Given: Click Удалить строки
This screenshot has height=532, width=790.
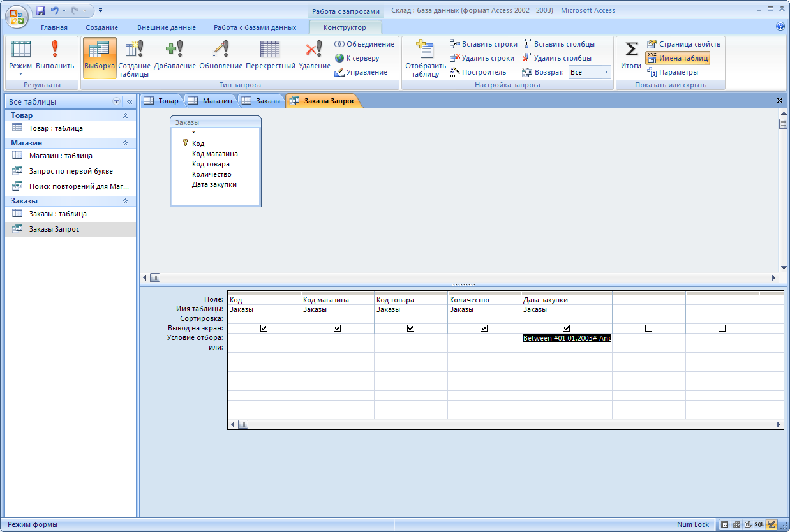Looking at the screenshot, I should click(x=482, y=58).
